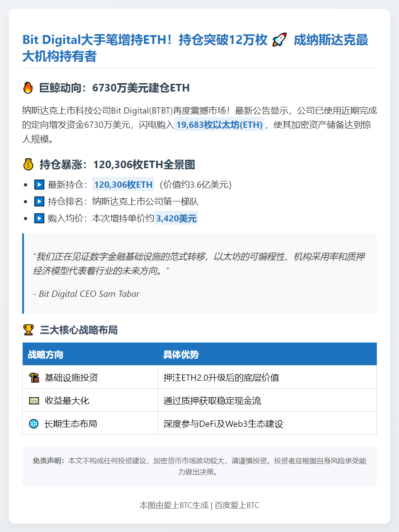Click the heading 持仓暴涨：120,306枚ETH全景图
Image resolution: width=399 pixels, height=532 pixels.
click(x=117, y=165)
